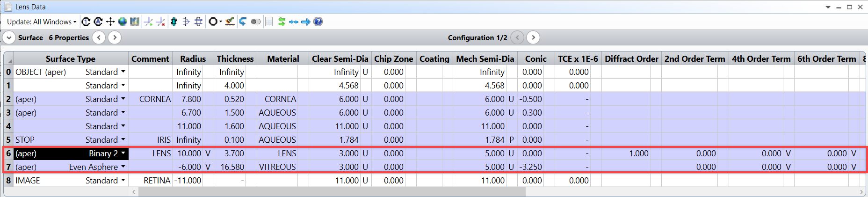Screen dimensions: 868x197
Task: Click the IRIS comment cell
Action: (x=151, y=139)
